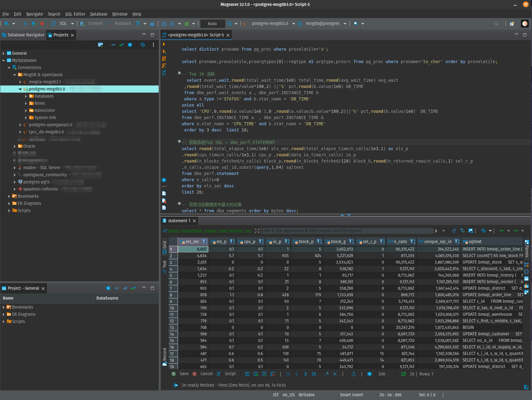Click the transaction lock icon
Screen dimensions: 532x400
pos(152,24)
